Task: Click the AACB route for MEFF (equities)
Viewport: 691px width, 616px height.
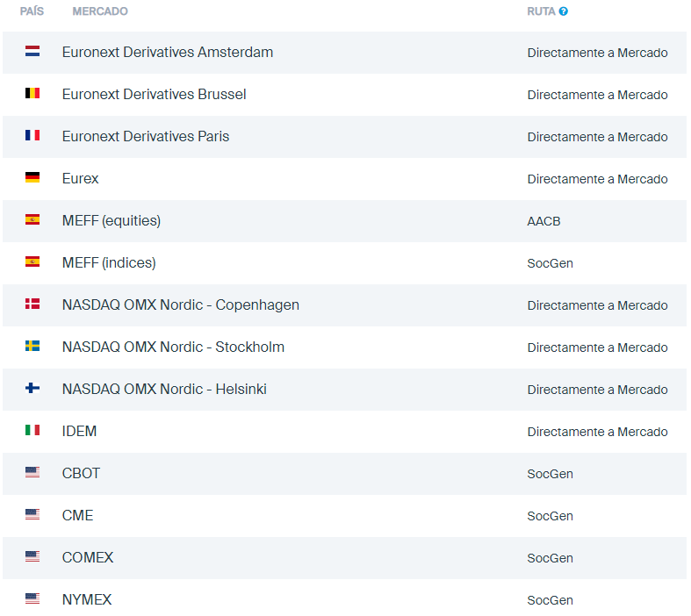Action: [543, 221]
